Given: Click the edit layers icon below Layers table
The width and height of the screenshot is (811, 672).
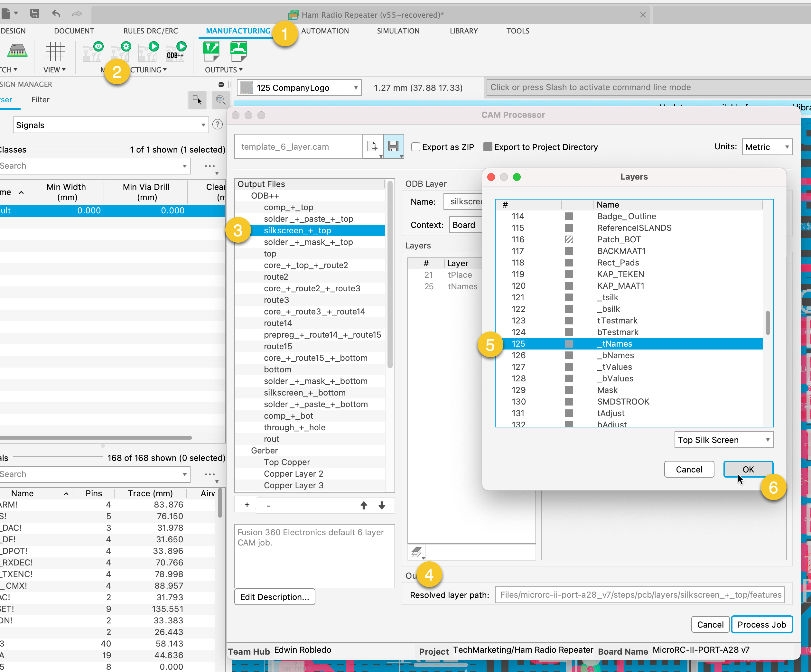Looking at the screenshot, I should pyautogui.click(x=417, y=552).
